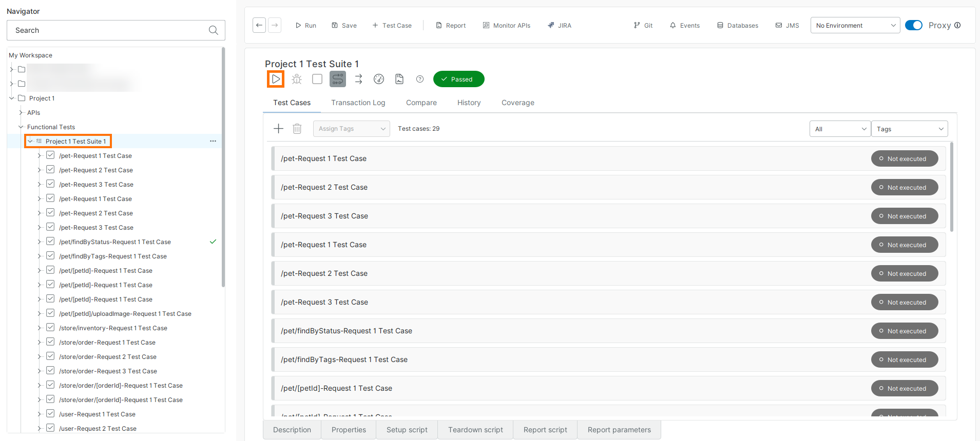Screen dimensions: 980x441
Task: Click the search magnifier icon in Navigator
Action: tap(214, 30)
